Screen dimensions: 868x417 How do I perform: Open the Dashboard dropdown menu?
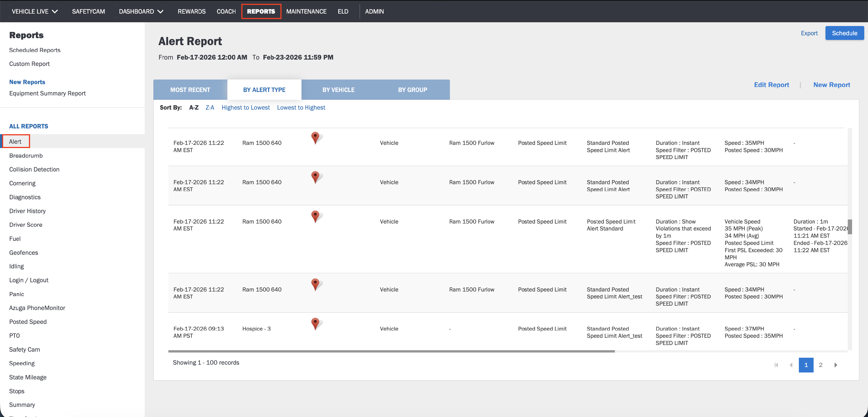pos(141,12)
